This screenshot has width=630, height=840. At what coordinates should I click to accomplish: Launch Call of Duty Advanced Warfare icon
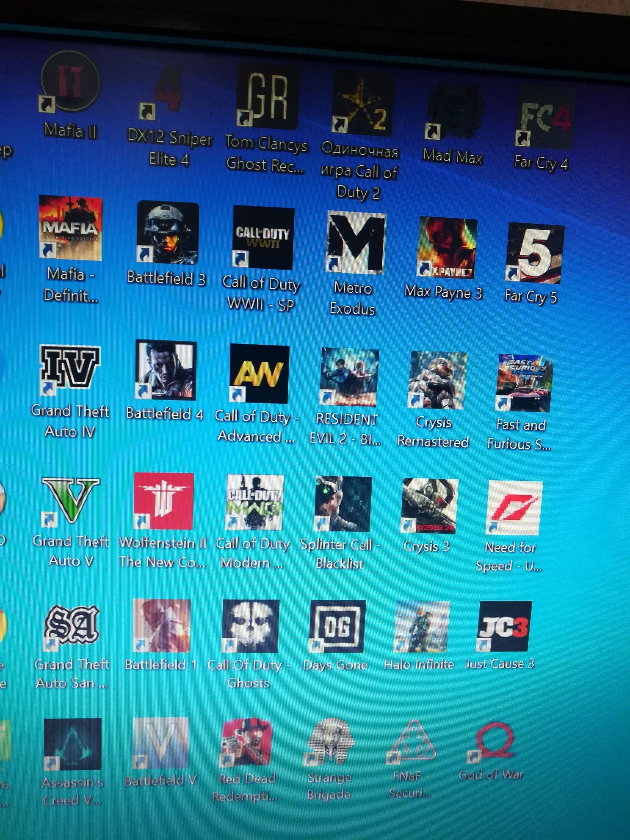(x=259, y=374)
